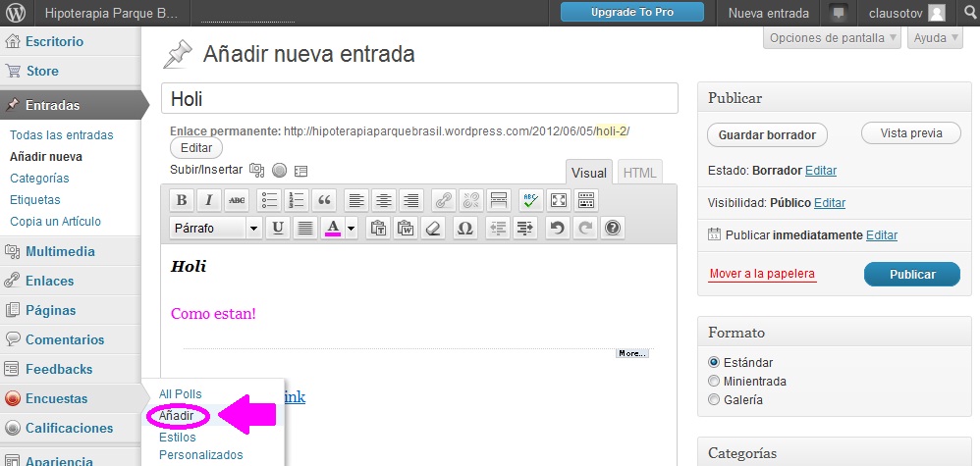
Task: Open the Párrafo paragraph style dropdown
Action: (215, 228)
